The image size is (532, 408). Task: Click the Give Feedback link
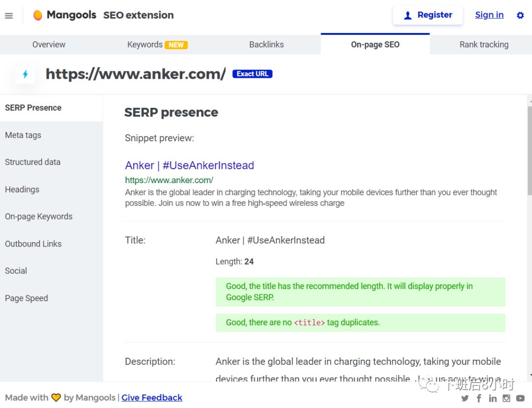(x=152, y=398)
